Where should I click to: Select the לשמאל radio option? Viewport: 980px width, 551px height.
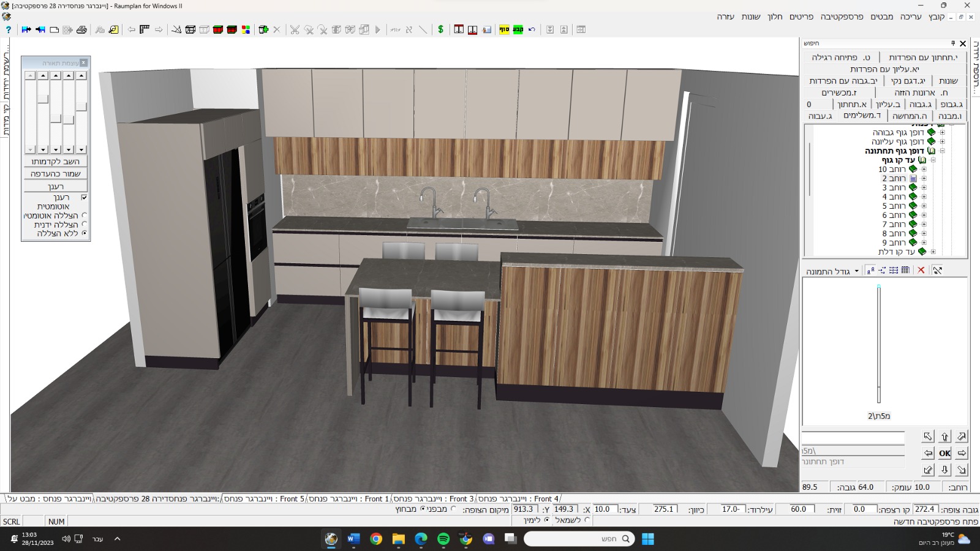click(x=587, y=520)
